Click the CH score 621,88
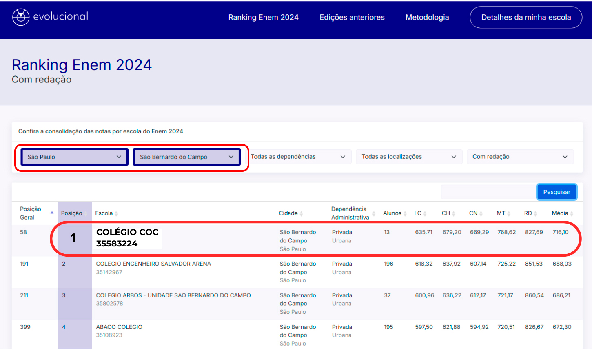This screenshot has height=364, width=592. (x=451, y=327)
